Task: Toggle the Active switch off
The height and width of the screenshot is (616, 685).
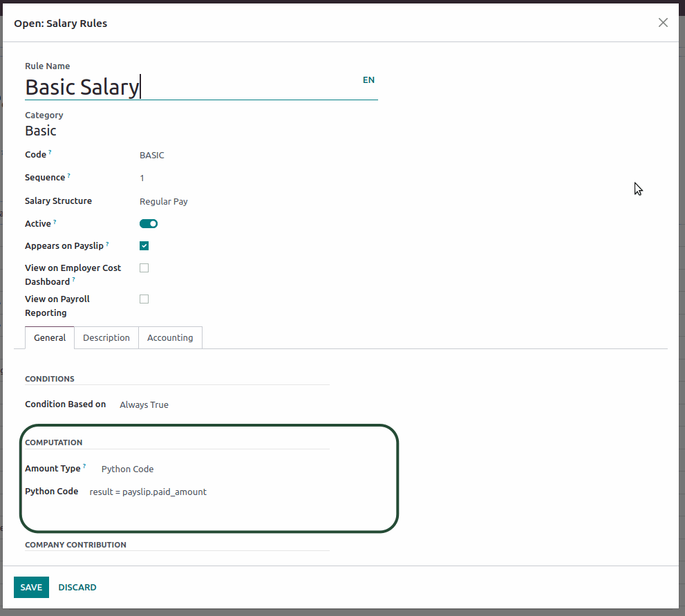Action: [149, 224]
